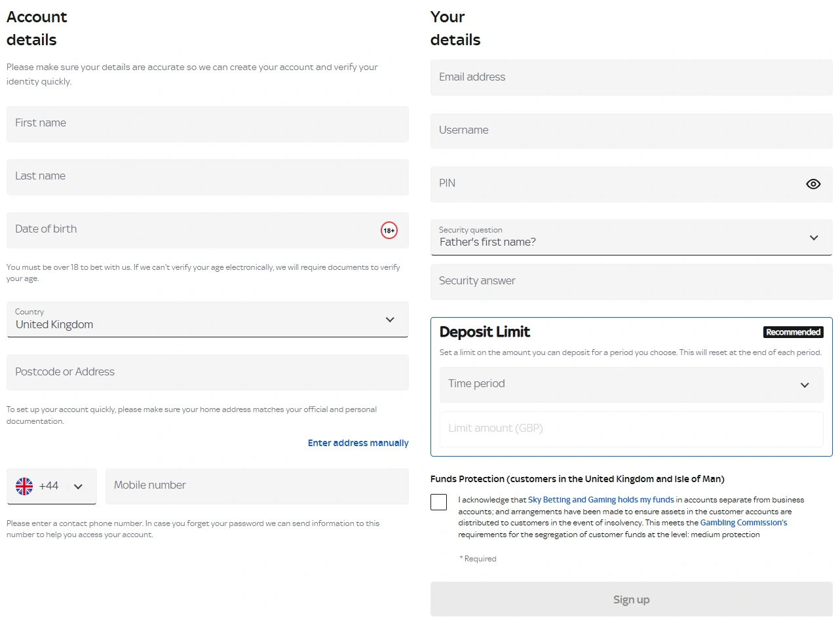Open the Gambling Commission's link
The image size is (840, 623).
744,523
